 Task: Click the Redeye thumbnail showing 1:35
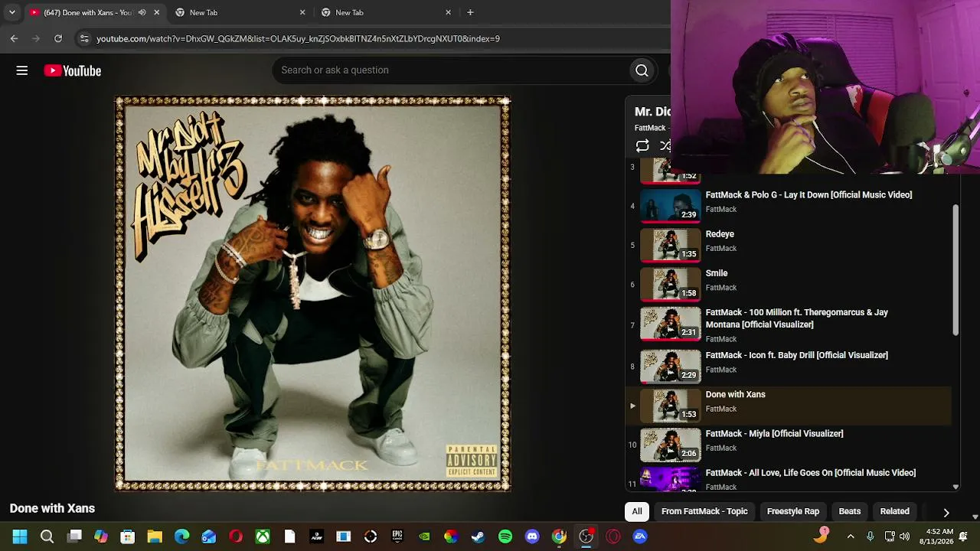(x=671, y=245)
